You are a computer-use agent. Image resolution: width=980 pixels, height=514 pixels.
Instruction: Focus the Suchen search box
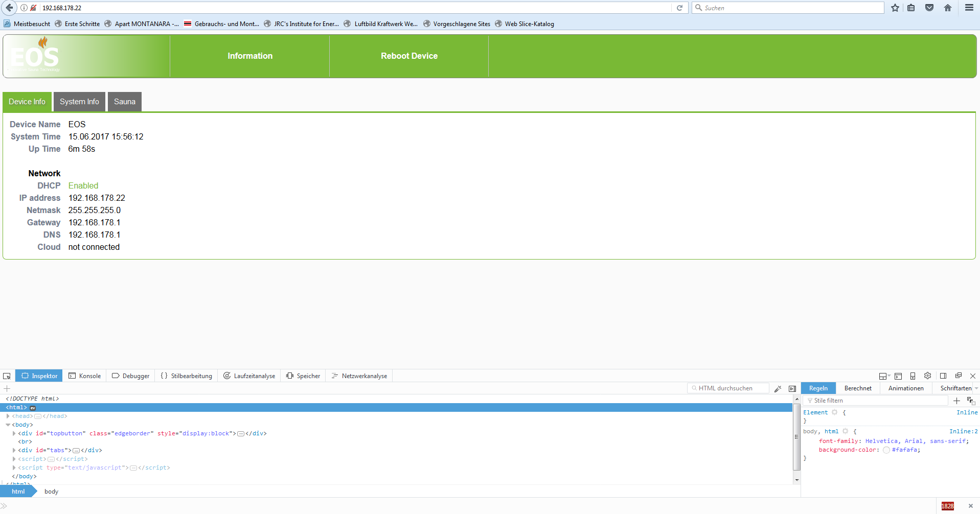(x=788, y=8)
